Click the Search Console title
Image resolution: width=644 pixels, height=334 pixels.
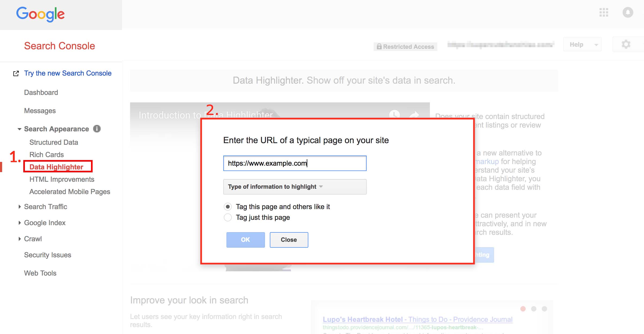tap(59, 46)
